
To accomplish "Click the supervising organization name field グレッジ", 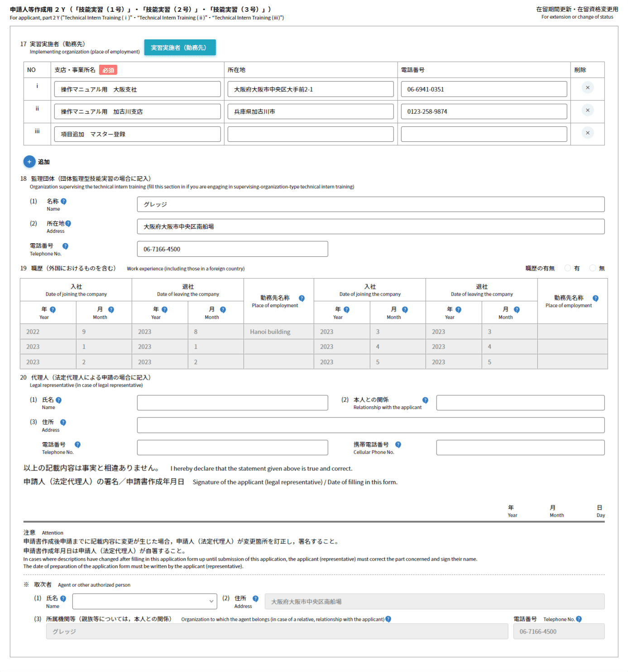I will (370, 205).
